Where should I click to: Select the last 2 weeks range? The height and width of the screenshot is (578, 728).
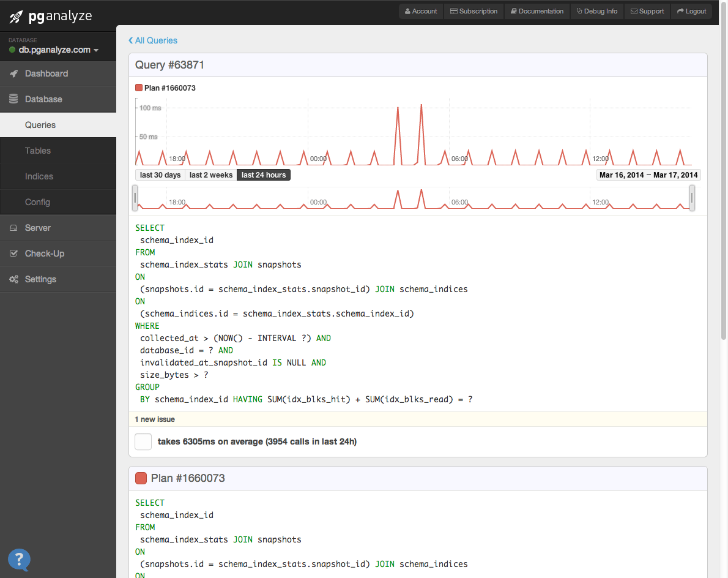211,175
